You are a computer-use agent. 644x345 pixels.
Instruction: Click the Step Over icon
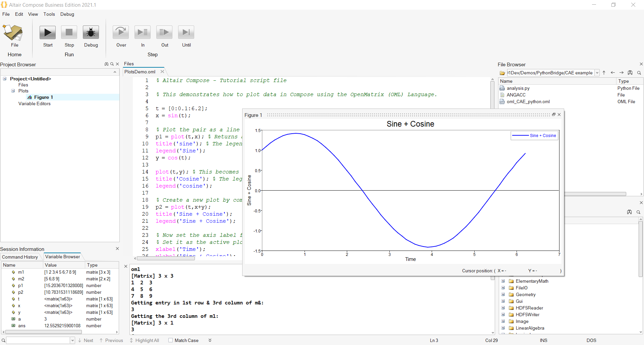pyautogui.click(x=121, y=32)
